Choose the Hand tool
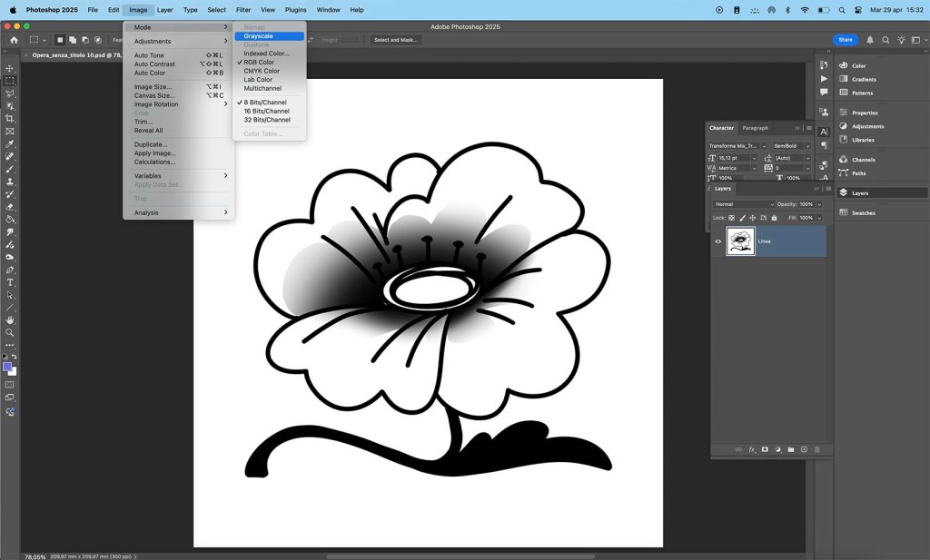 [10, 319]
